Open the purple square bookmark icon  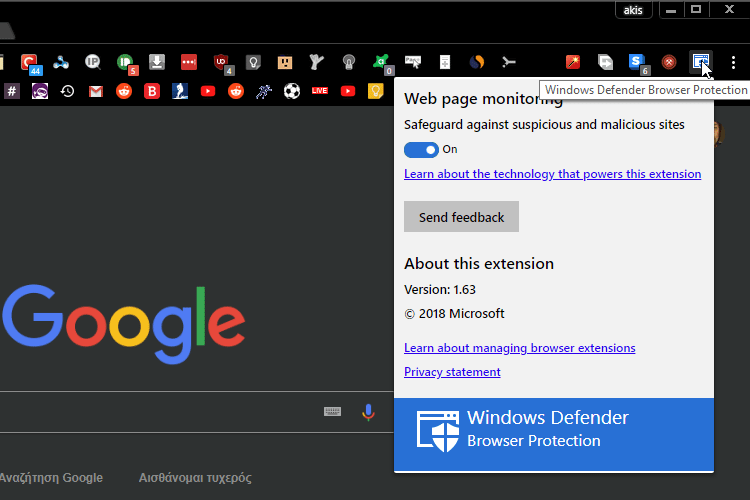(x=40, y=91)
